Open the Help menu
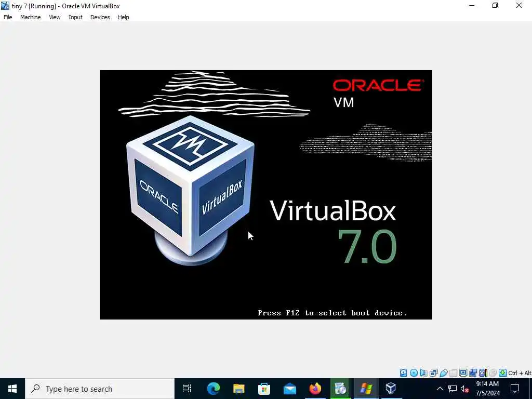The height and width of the screenshot is (399, 532). (123, 17)
